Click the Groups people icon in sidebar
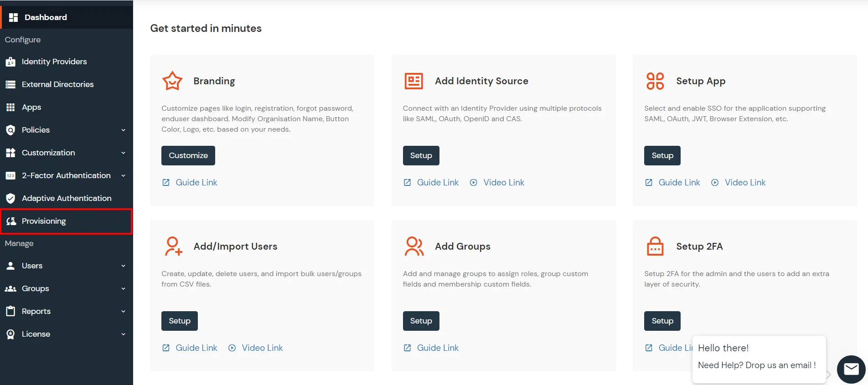Image resolution: width=868 pixels, height=385 pixels. click(x=10, y=288)
